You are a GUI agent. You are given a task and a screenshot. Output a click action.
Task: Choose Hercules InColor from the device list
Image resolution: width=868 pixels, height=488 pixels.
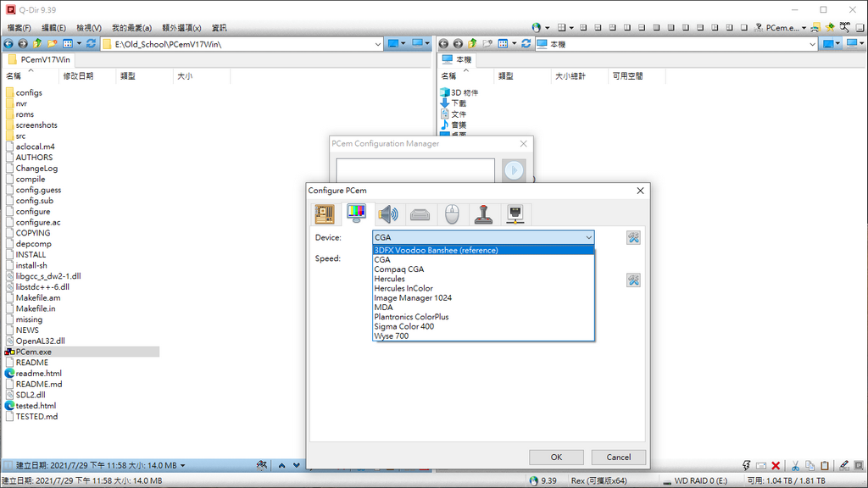[x=483, y=288]
